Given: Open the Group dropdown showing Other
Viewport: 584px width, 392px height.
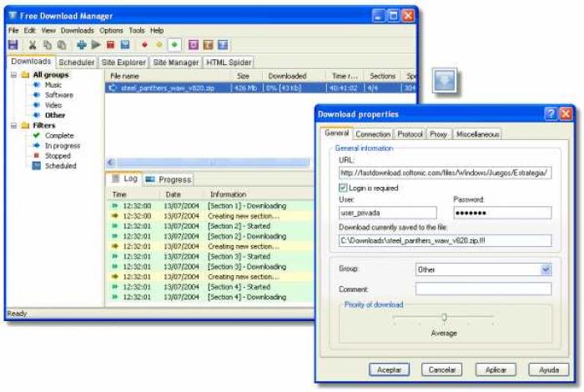Looking at the screenshot, I should (546, 269).
